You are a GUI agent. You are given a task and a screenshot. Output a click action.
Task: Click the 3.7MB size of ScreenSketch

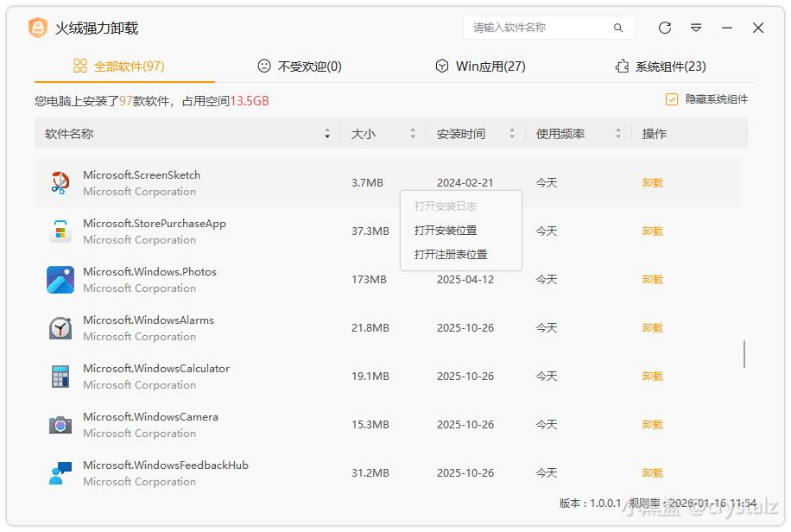[367, 183]
